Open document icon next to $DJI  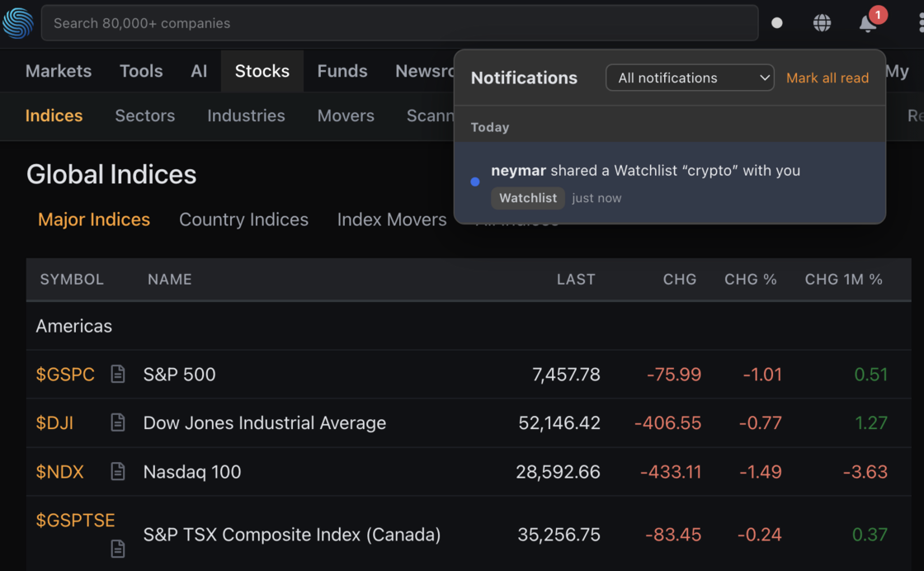(x=118, y=422)
